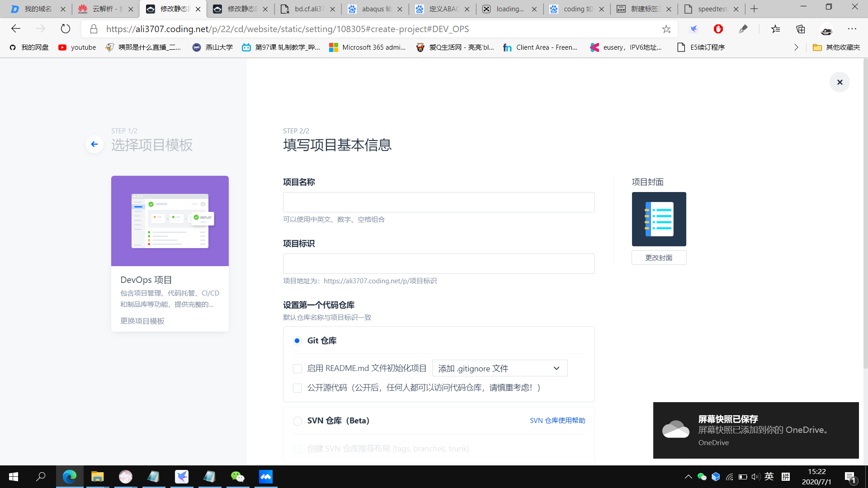Click the browser refresh icon
Viewport: 868px width, 488px height.
click(x=66, y=29)
